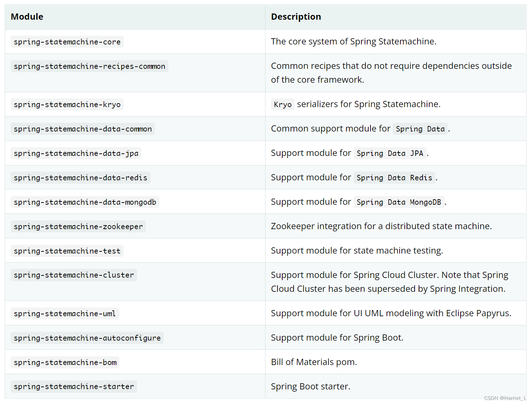
Task: Click the spring-statemachine-data-redis code label
Action: click(x=81, y=178)
